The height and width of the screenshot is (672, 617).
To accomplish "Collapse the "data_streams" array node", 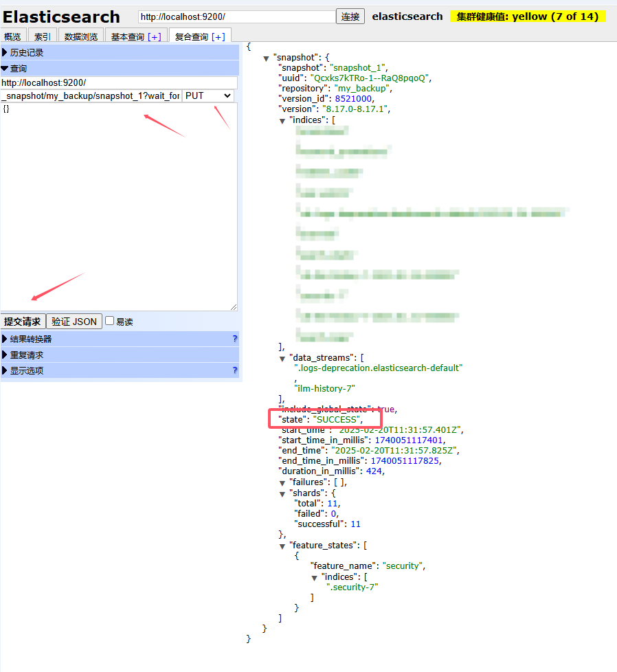I will point(282,359).
